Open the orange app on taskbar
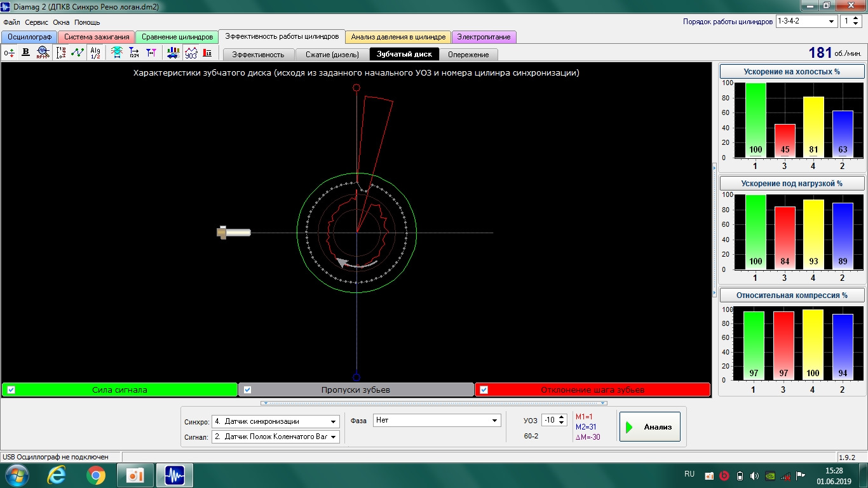The height and width of the screenshot is (488, 868). tap(136, 475)
